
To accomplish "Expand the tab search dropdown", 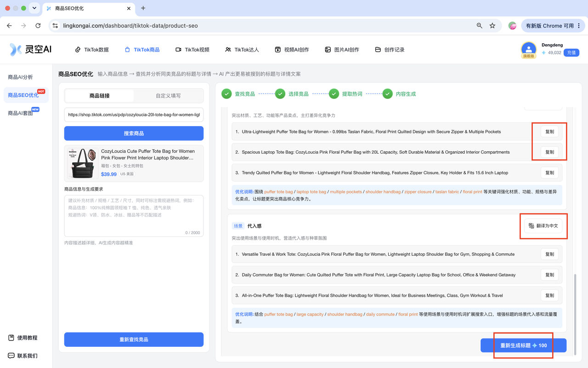I will pos(35,8).
